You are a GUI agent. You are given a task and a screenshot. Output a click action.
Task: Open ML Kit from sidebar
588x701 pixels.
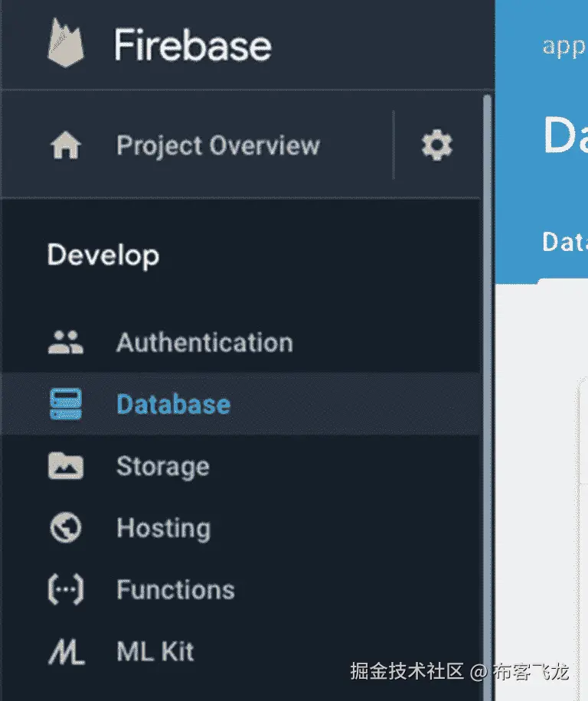(x=155, y=652)
